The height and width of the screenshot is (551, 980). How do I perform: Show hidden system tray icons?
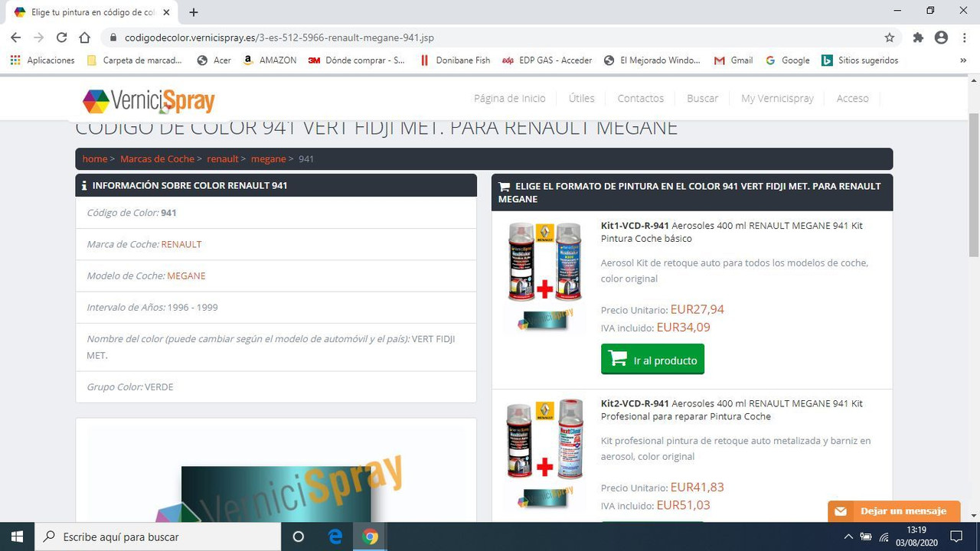click(x=848, y=536)
